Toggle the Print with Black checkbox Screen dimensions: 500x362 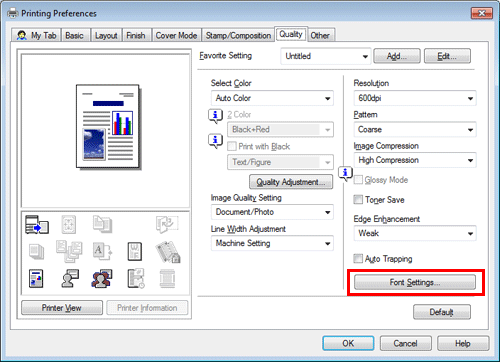tap(232, 146)
